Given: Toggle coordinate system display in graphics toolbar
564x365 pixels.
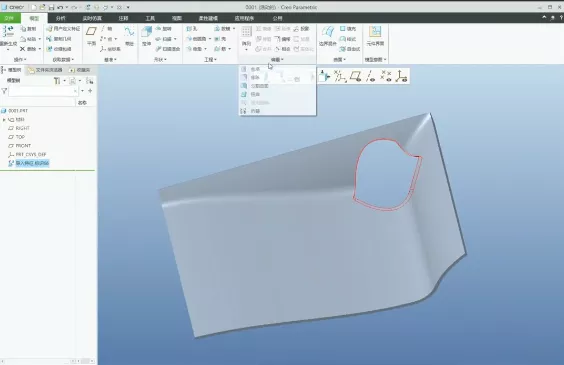Looking at the screenshot, I should [401, 76].
